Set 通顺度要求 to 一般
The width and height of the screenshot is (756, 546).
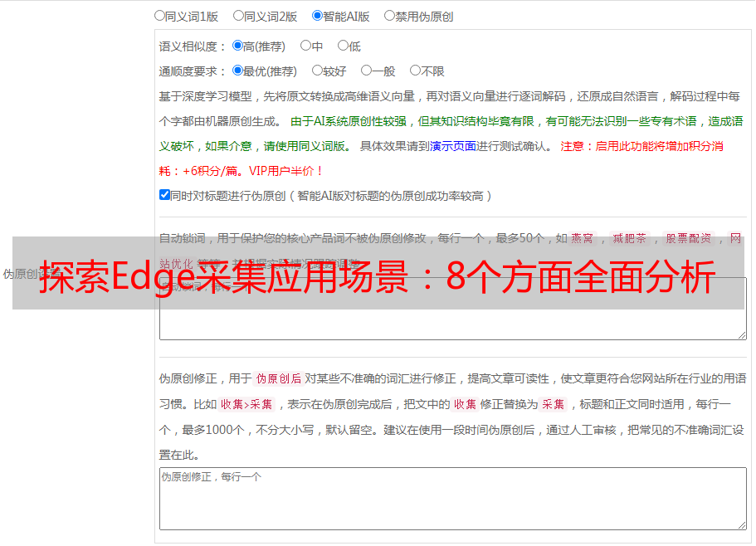[x=366, y=71]
